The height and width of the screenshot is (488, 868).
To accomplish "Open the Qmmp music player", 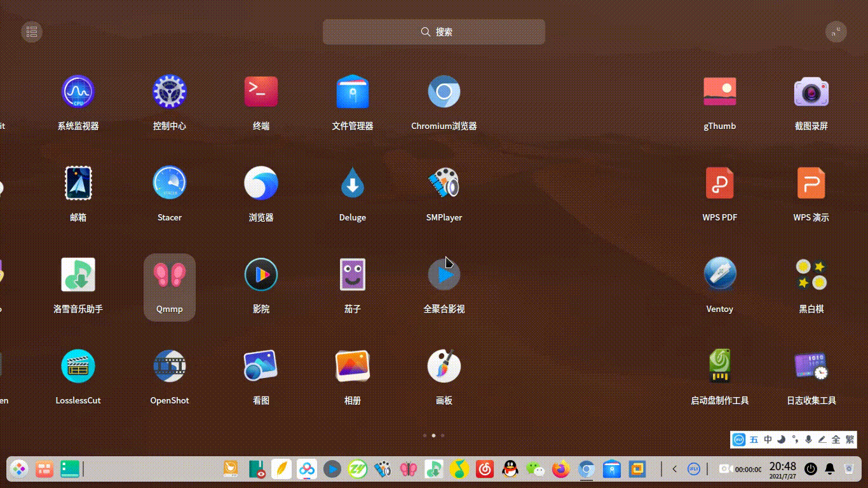I will (x=170, y=274).
